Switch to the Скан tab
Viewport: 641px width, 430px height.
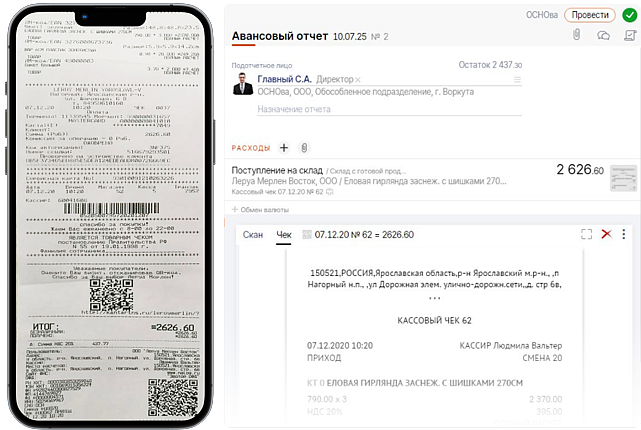253,235
